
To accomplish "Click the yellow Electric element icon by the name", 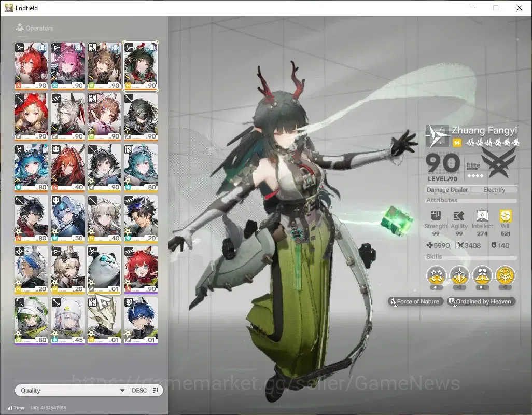I will point(457,143).
